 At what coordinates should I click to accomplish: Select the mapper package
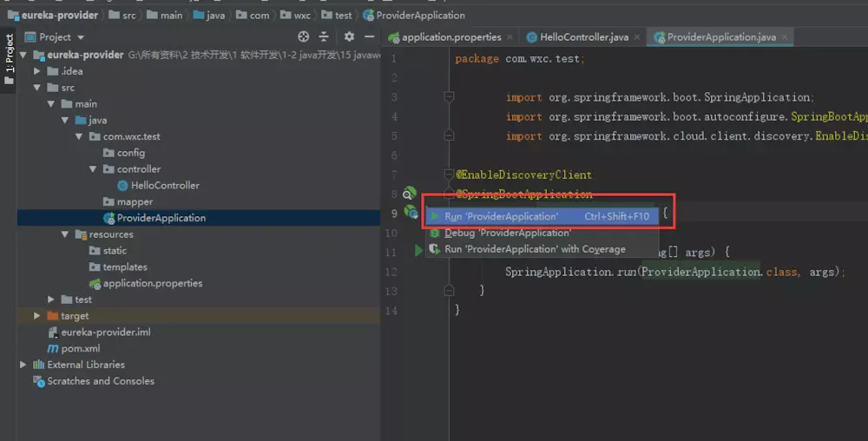(128, 201)
